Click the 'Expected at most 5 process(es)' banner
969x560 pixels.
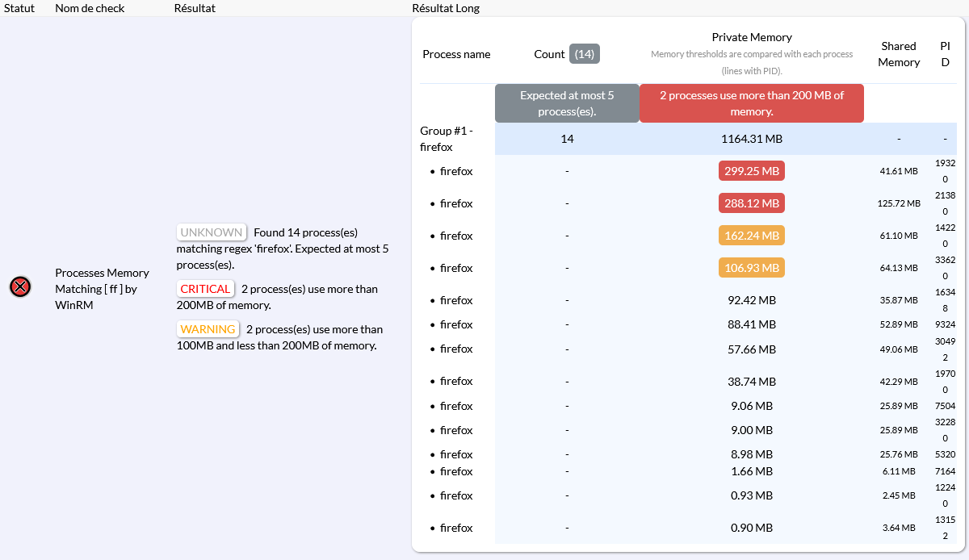[x=567, y=103]
